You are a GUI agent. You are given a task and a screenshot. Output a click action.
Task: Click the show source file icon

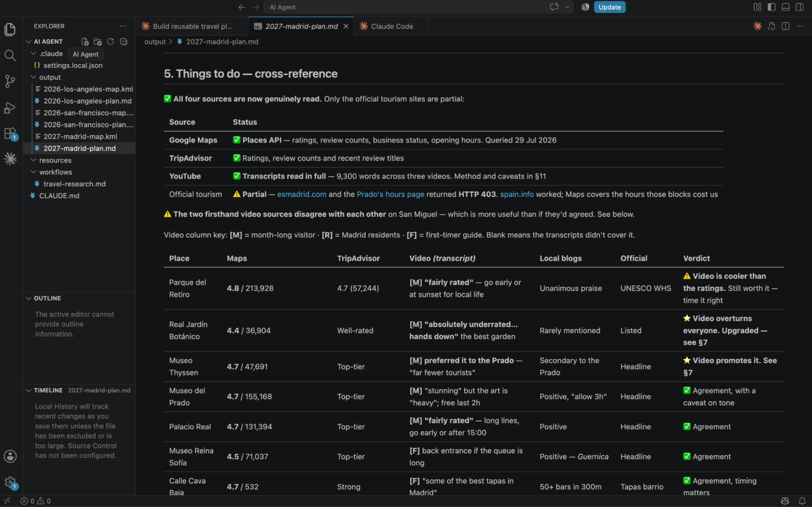pyautogui.click(x=772, y=26)
